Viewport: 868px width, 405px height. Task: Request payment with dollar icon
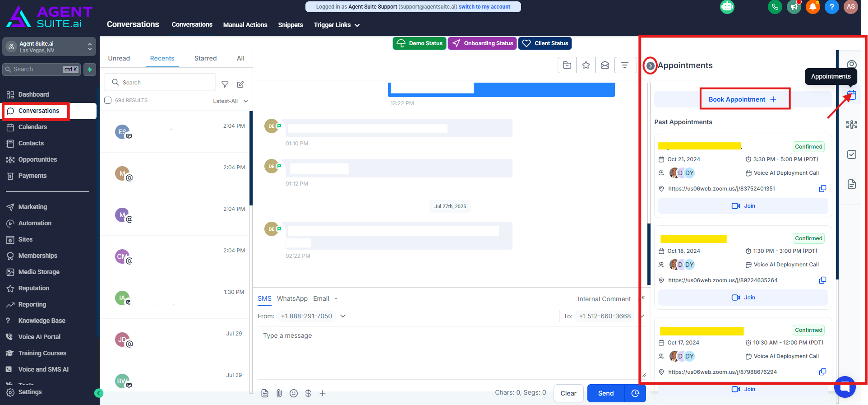pos(308,393)
